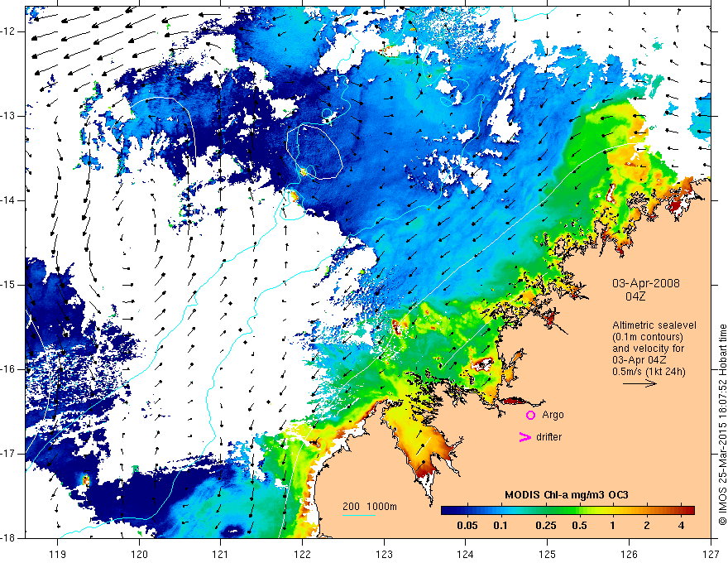Click the '200 1000m' depth contour label
The image size is (728, 563).
point(370,507)
